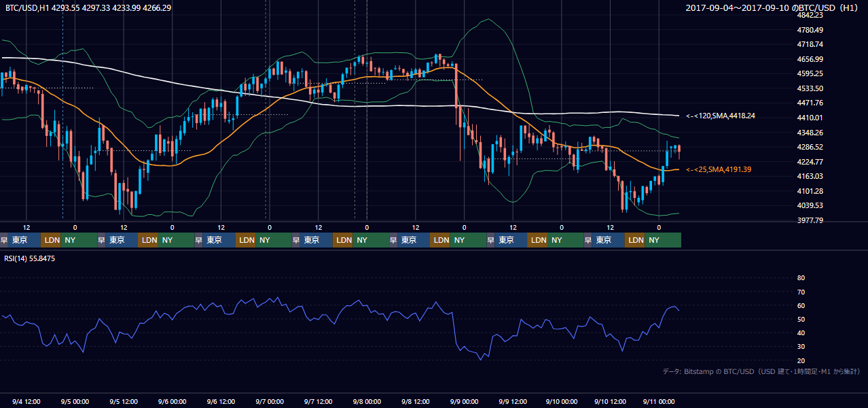Viewport: 868px width, 408px height.
Task: Select price axis value 4039.53
Action: [810, 205]
